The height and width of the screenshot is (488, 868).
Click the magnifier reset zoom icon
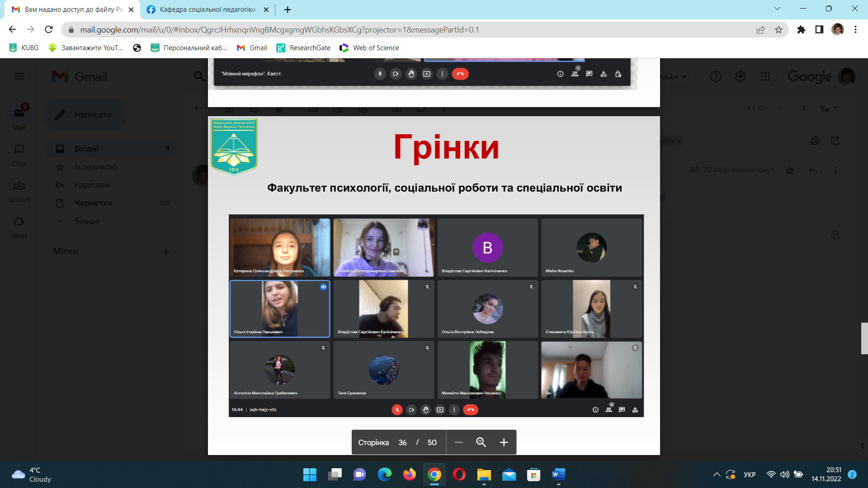tap(481, 442)
